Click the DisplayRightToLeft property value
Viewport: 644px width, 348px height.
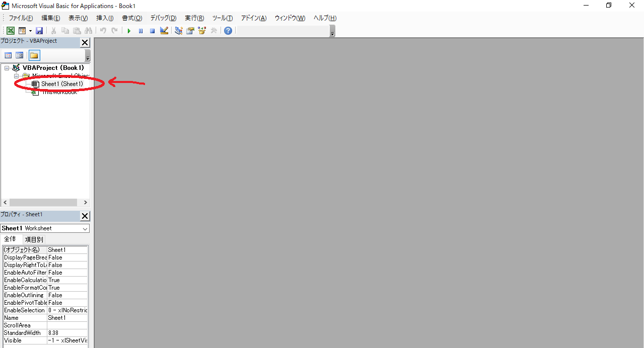coord(67,265)
